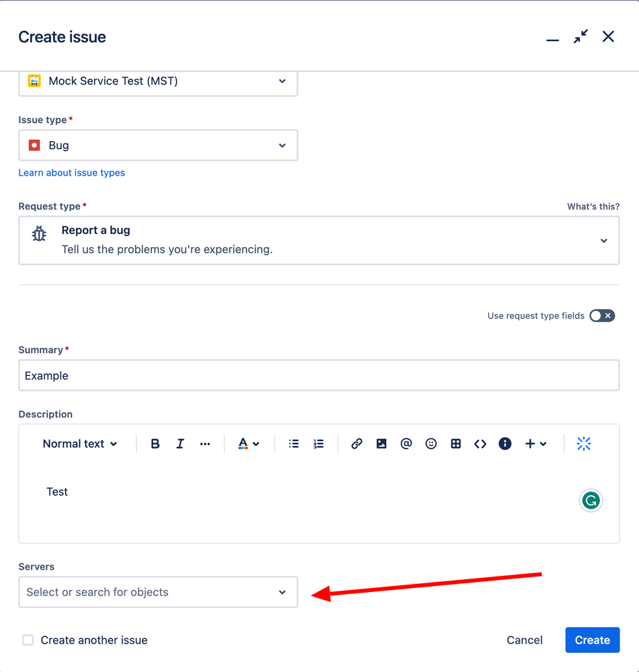Open the Servers object selector dropdown
The height and width of the screenshot is (672, 639).
158,592
